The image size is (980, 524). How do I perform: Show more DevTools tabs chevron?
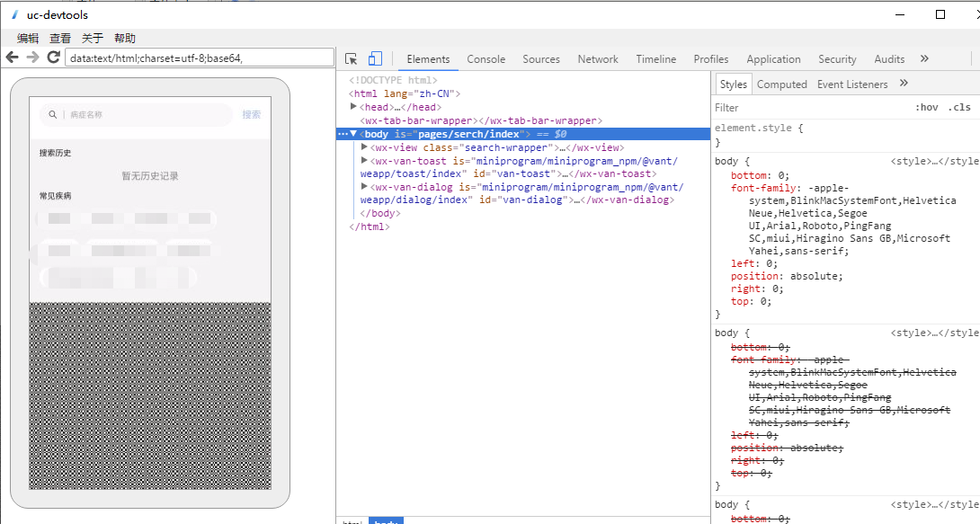[924, 59]
